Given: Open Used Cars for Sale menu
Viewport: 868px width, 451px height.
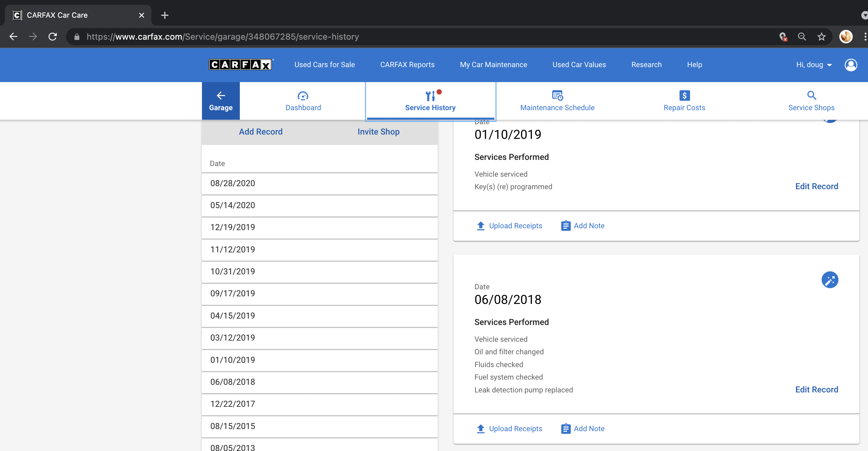Looking at the screenshot, I should click(324, 65).
